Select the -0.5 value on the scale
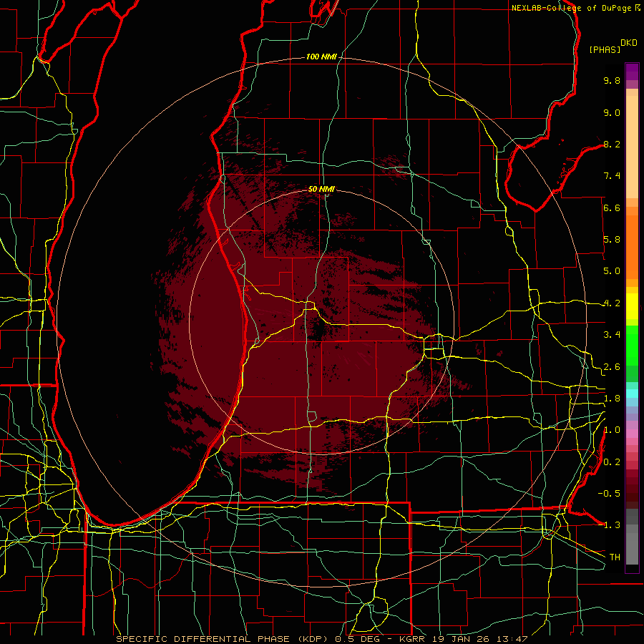The width and height of the screenshot is (644, 644). (x=609, y=494)
